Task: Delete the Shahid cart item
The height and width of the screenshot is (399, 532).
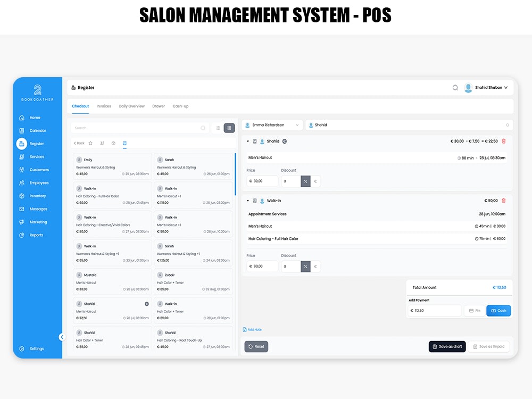Action: click(x=504, y=142)
